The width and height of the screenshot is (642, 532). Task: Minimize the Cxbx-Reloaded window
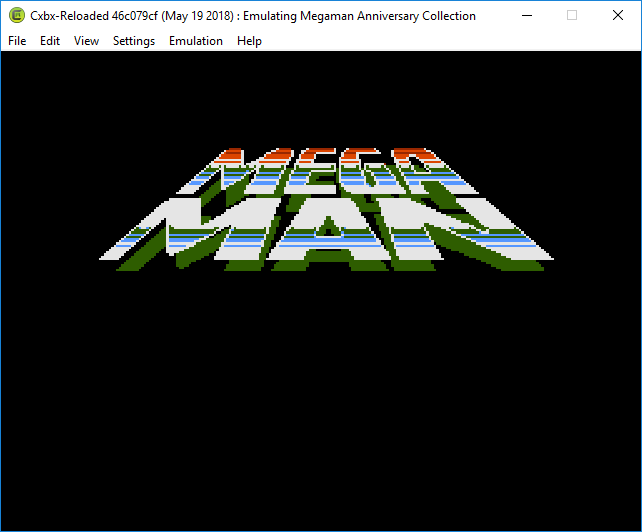[527, 16]
